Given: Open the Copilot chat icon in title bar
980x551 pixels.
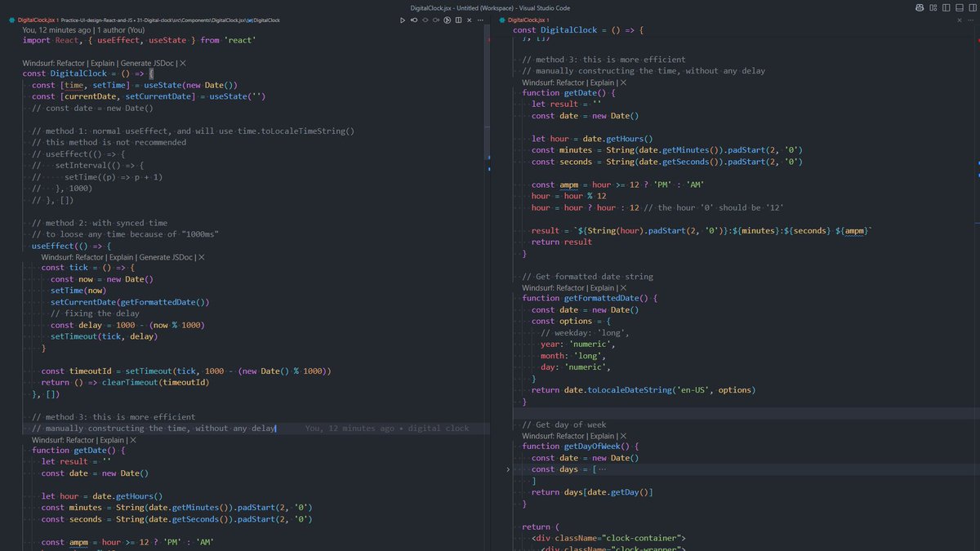Looking at the screenshot, I should 920,7.
